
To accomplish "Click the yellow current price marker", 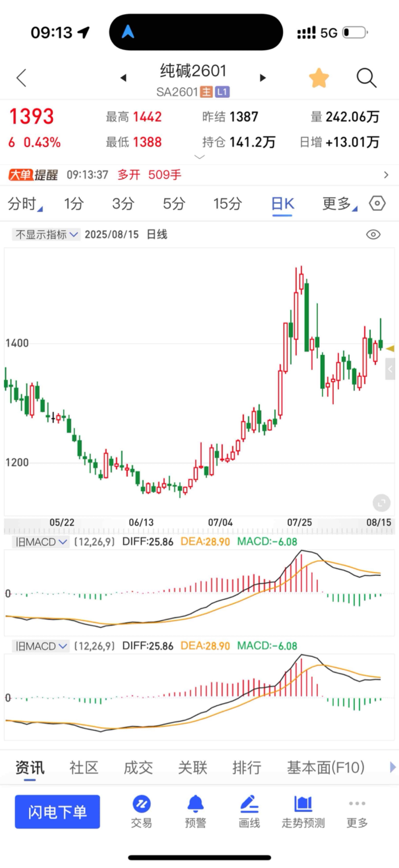I will click(390, 348).
